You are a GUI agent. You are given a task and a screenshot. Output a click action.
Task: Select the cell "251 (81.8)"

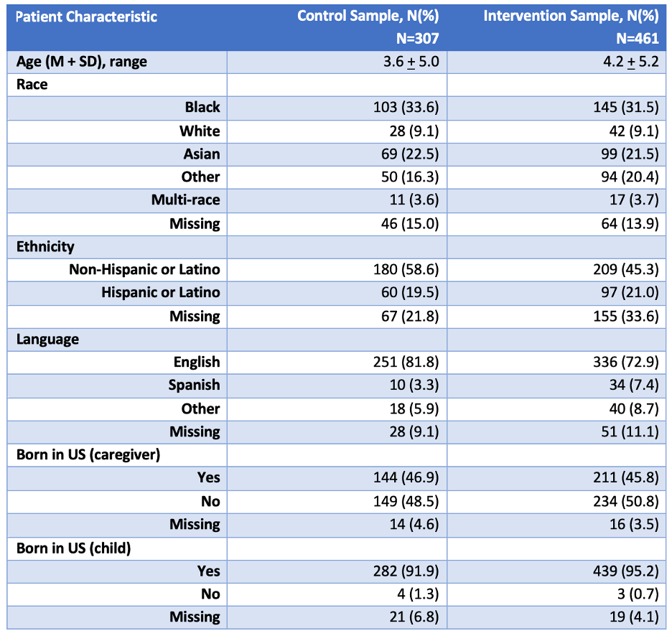406,363
